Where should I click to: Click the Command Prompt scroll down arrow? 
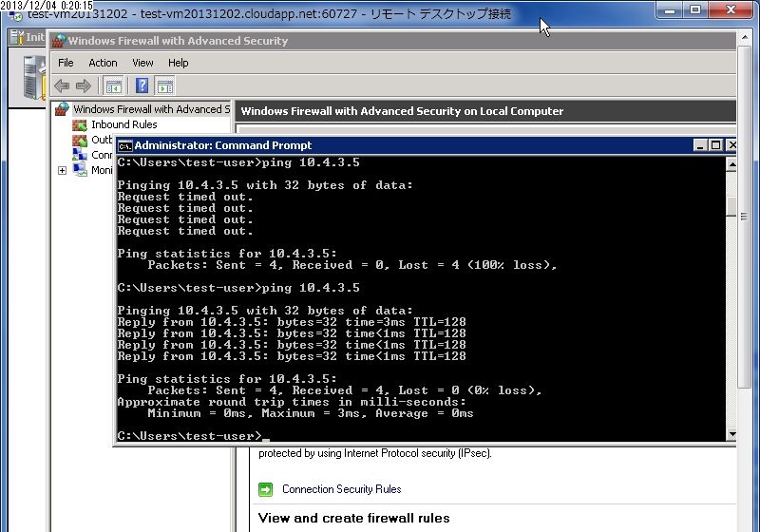tap(731, 434)
